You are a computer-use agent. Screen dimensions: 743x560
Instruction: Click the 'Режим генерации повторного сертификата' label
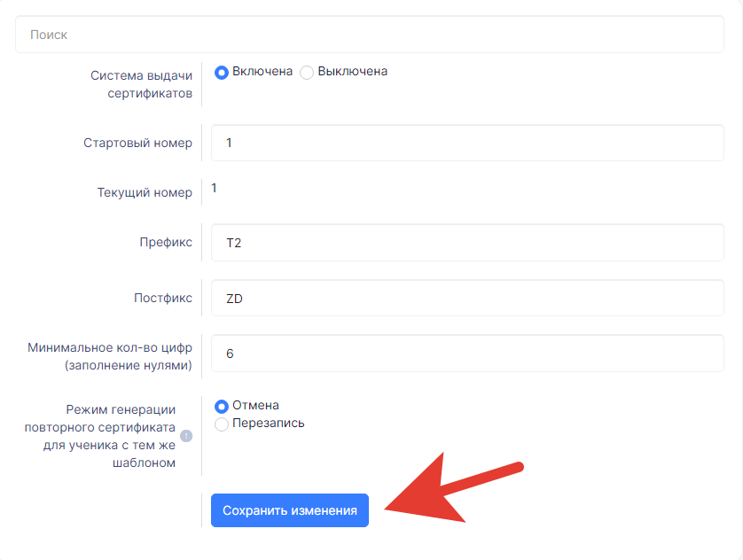click(100, 436)
